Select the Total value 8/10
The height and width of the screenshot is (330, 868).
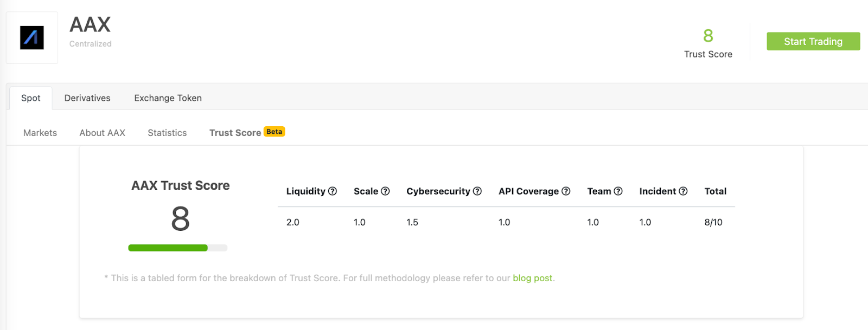pyautogui.click(x=713, y=222)
